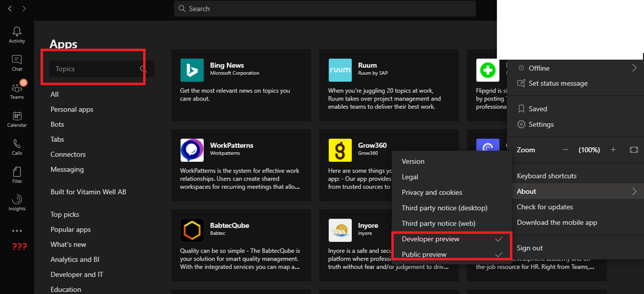Image resolution: width=644 pixels, height=294 pixels.
Task: Open the Inyore app title
Action: [x=368, y=226]
